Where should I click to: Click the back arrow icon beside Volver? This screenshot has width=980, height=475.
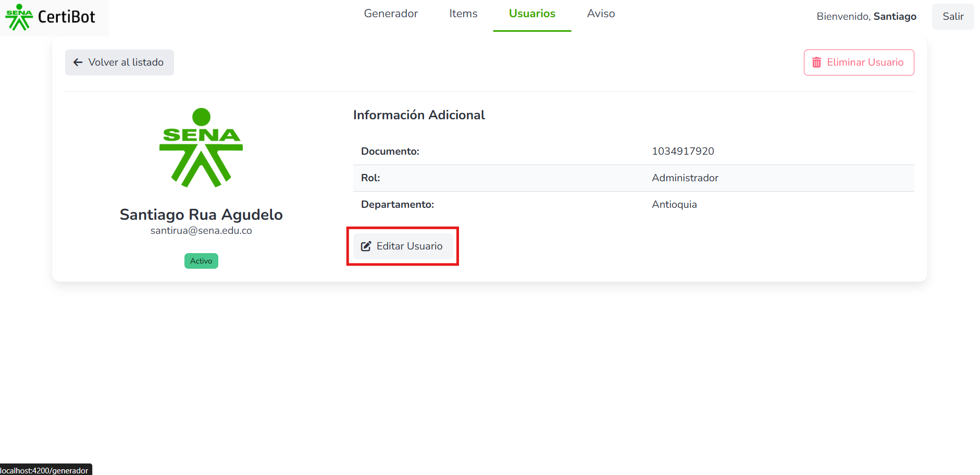(x=78, y=63)
